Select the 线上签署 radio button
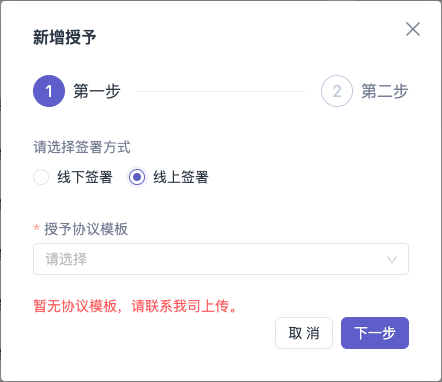 pyautogui.click(x=137, y=177)
